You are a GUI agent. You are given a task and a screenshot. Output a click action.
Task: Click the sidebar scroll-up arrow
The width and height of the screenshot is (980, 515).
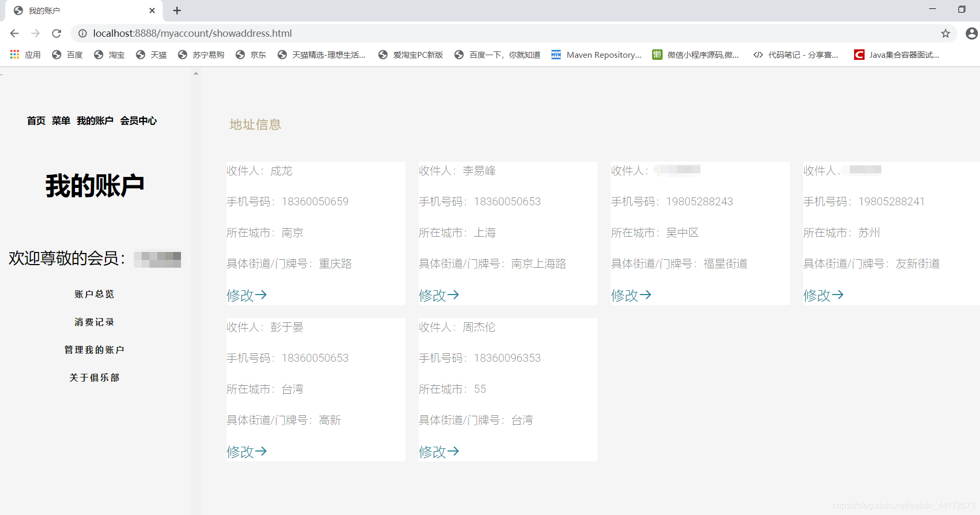click(196, 73)
